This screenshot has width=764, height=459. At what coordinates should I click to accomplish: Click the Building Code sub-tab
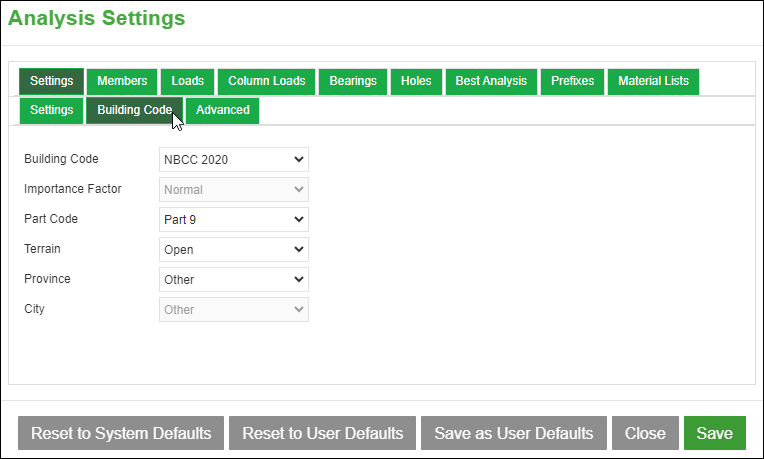[x=134, y=111]
